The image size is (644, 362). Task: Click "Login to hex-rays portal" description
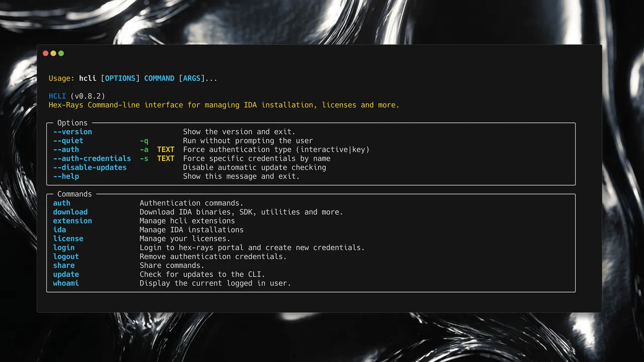pyautogui.click(x=252, y=248)
